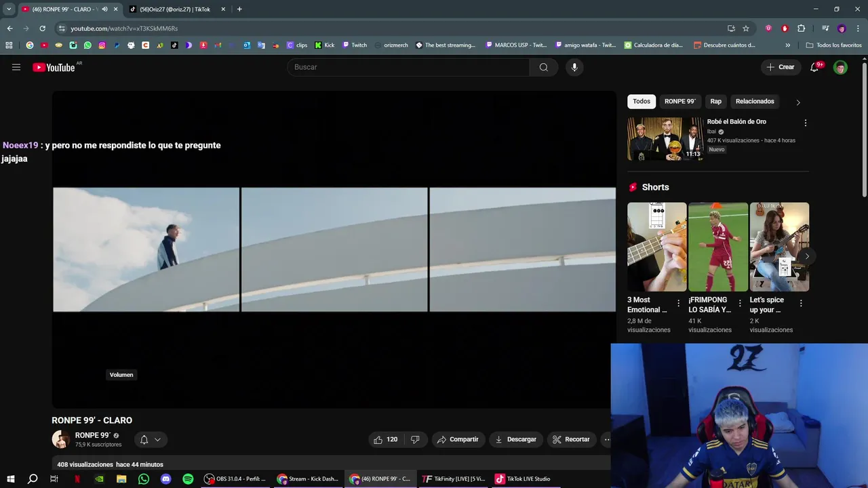The width and height of the screenshot is (868, 488).
Task: Start voice search with the microphone
Action: coord(574,67)
